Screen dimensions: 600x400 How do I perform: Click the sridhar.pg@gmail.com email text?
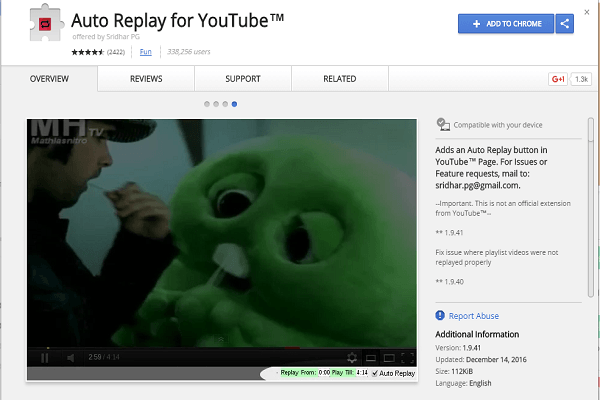(x=478, y=186)
